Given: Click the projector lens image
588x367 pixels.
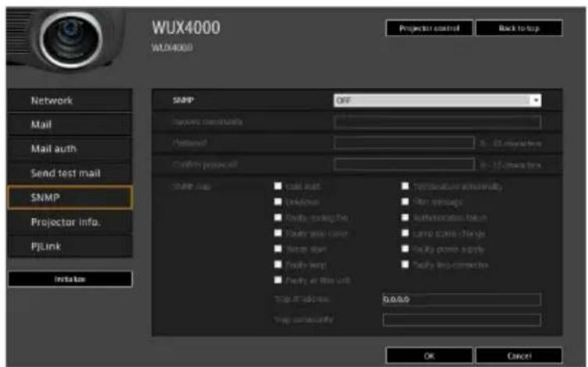Looking at the screenshot, I should pyautogui.click(x=70, y=39).
